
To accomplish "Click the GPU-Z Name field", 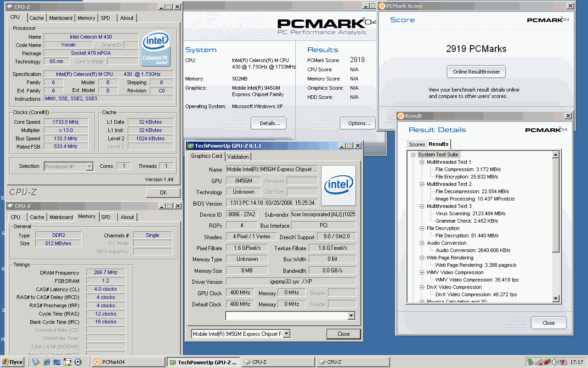I will point(272,169).
